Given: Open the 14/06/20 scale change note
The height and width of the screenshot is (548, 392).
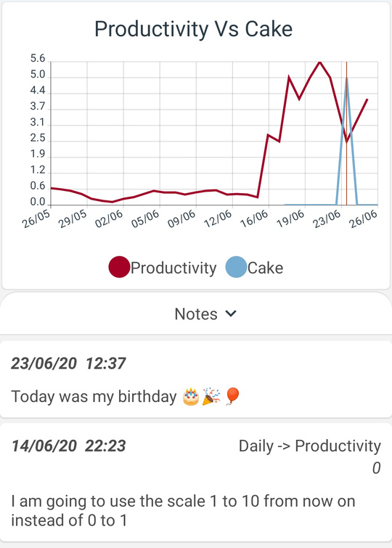Looking at the screenshot, I should (196, 482).
